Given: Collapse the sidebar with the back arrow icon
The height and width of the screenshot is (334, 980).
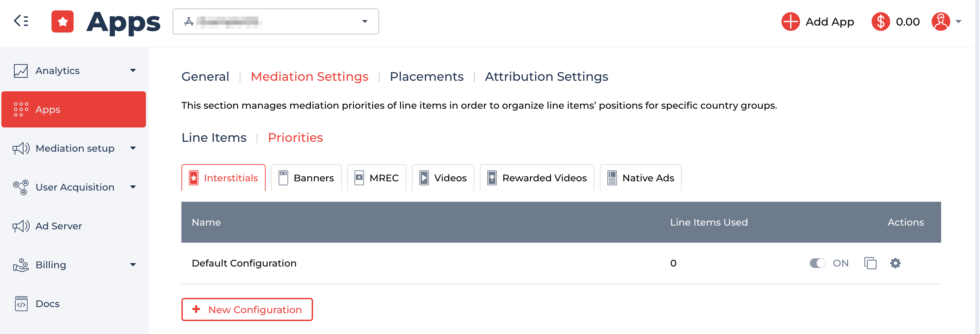Looking at the screenshot, I should [x=21, y=21].
